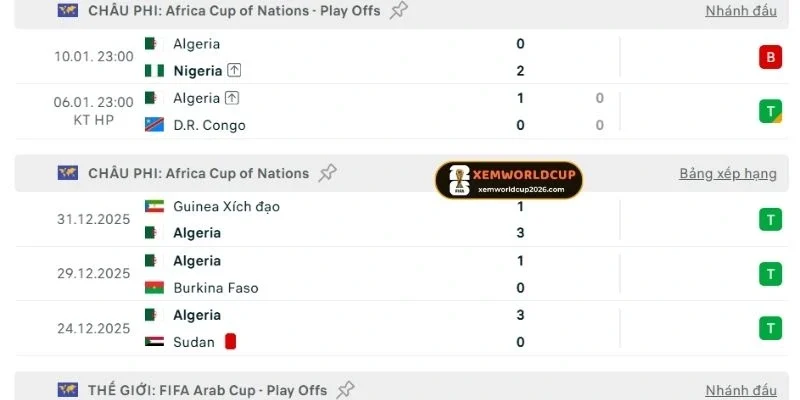Pin the Africa Cup of Nations league
The image size is (800, 400).
pyautogui.click(x=327, y=173)
